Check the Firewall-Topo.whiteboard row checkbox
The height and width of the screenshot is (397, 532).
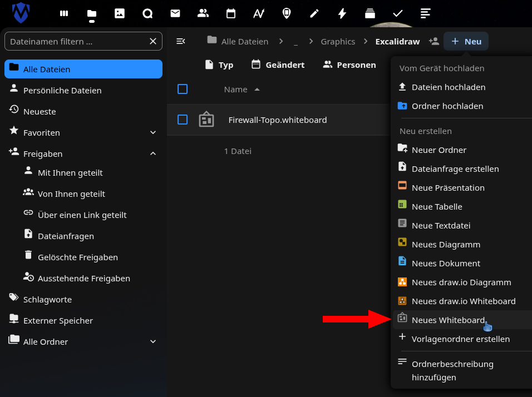(183, 120)
